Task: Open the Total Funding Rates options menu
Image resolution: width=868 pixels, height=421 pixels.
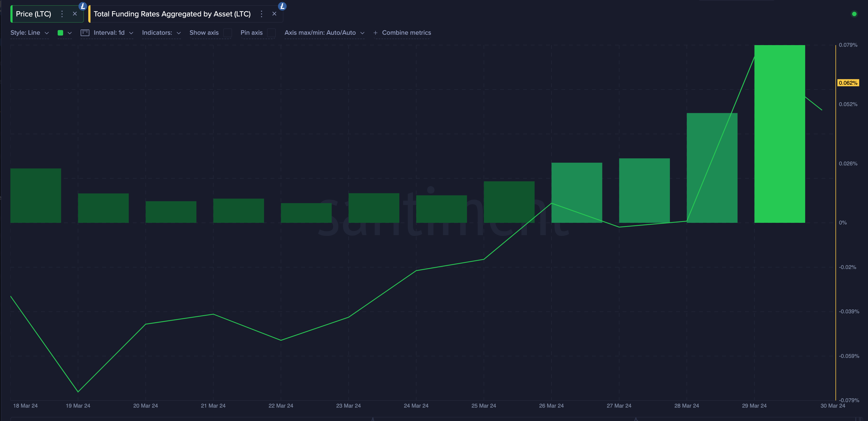Action: tap(262, 14)
